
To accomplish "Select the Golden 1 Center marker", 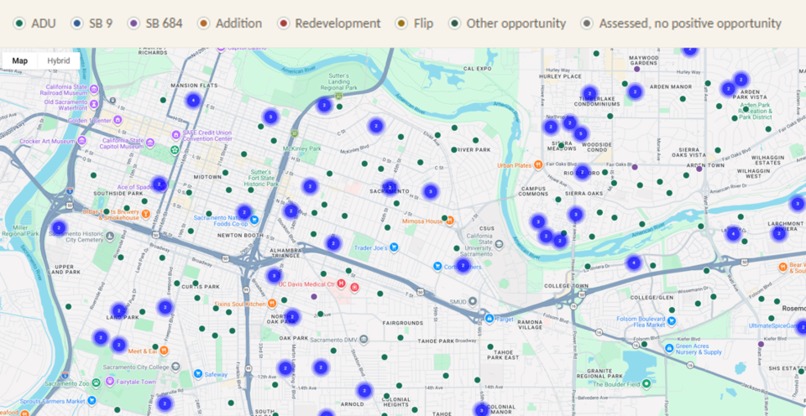I will tap(118, 120).
